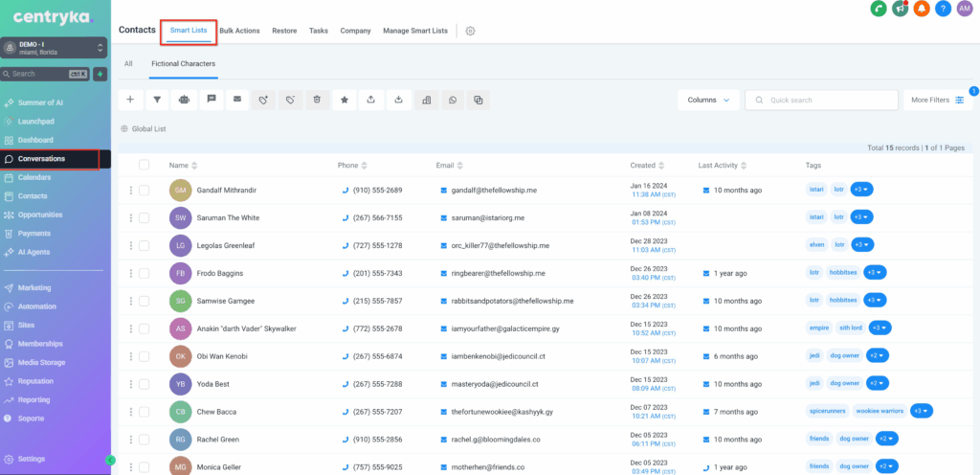980x475 pixels.
Task: Open DEMO - I account switcher
Action: click(54, 48)
